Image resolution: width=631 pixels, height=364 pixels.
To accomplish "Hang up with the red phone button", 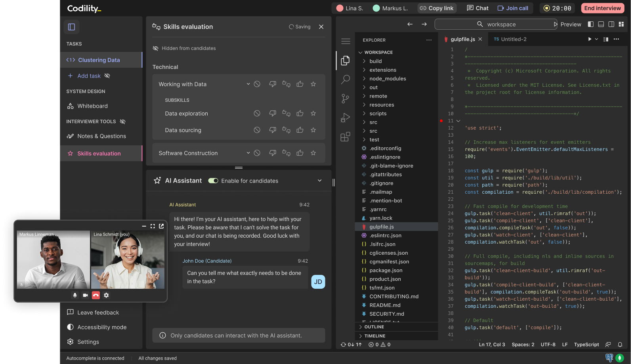I will coord(96,295).
